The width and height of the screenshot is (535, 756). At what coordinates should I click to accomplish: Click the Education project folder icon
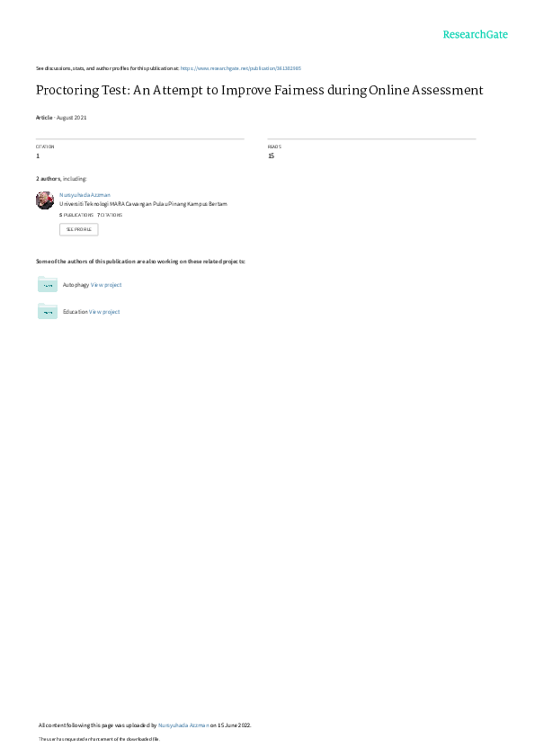click(48, 311)
